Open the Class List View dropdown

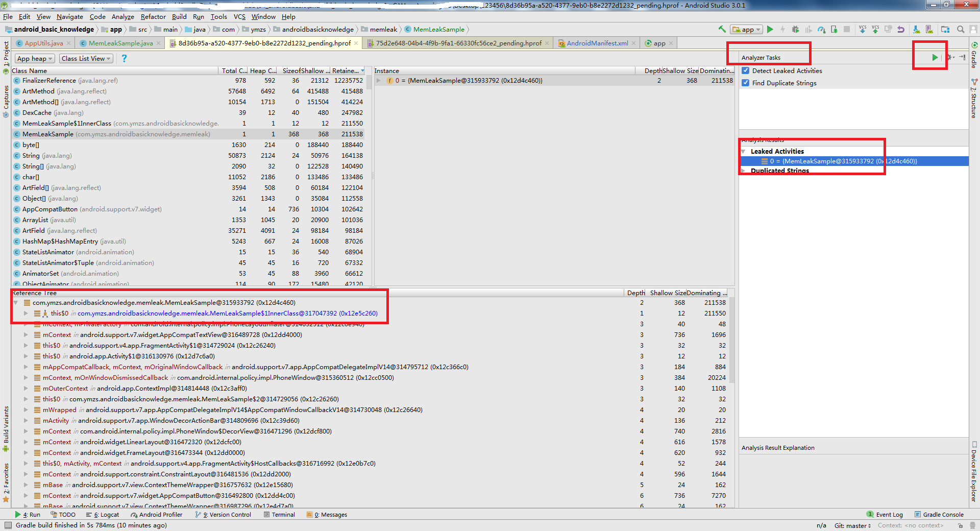[x=86, y=59]
